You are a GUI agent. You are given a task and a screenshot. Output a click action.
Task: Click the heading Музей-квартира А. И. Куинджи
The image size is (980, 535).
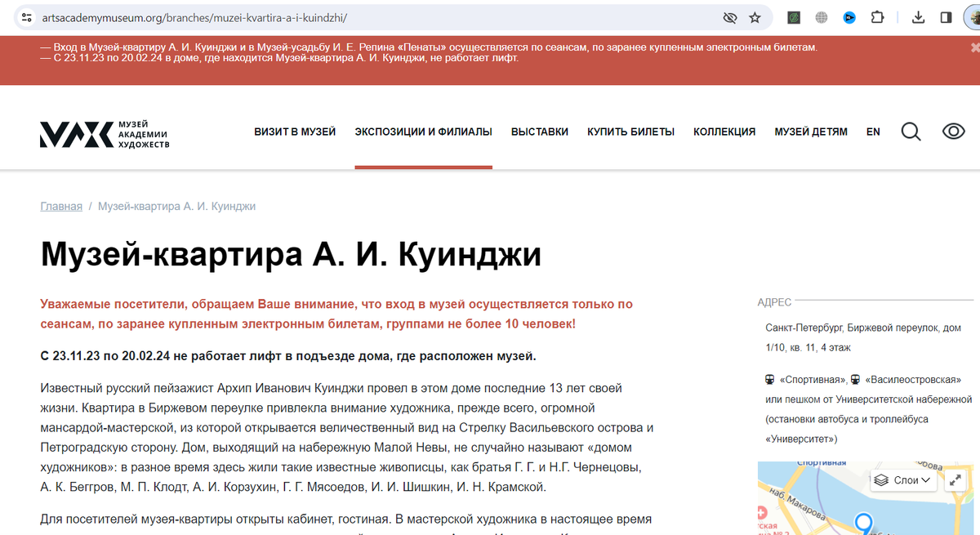click(291, 254)
